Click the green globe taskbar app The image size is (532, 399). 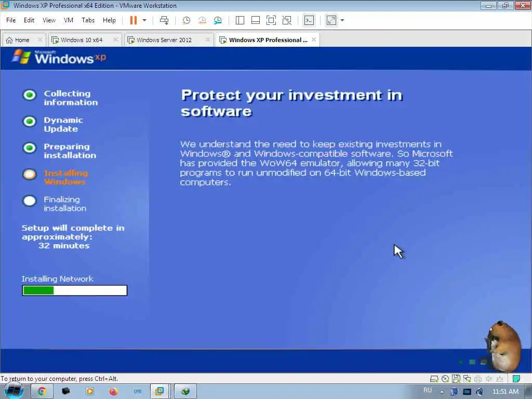tap(185, 392)
